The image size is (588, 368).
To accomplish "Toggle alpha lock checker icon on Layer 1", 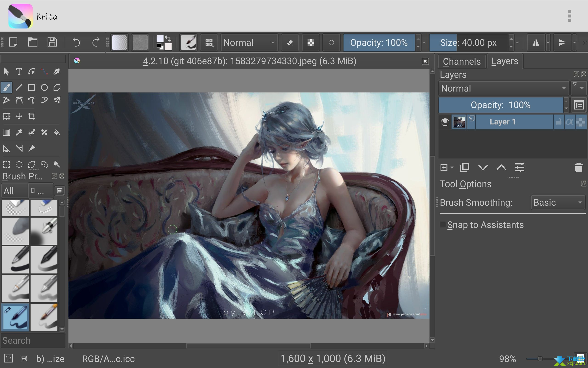I will point(581,122).
